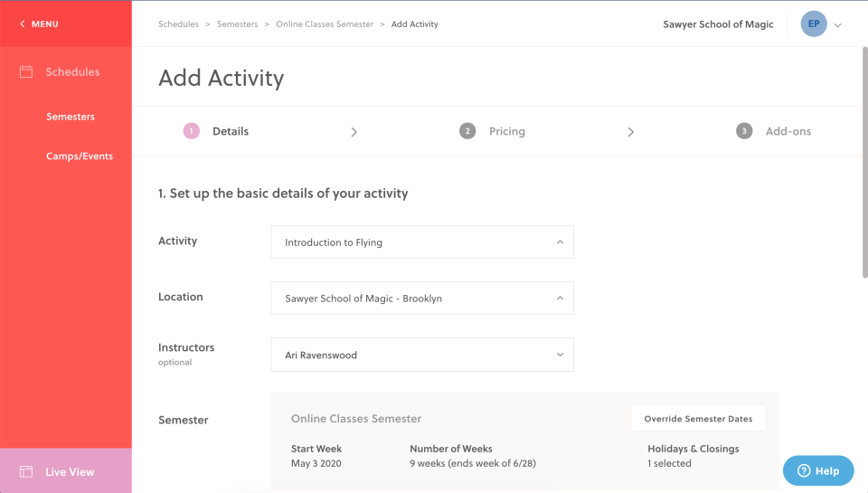Follow the Schedules breadcrumb link
This screenshot has width=868, height=493.
point(178,24)
